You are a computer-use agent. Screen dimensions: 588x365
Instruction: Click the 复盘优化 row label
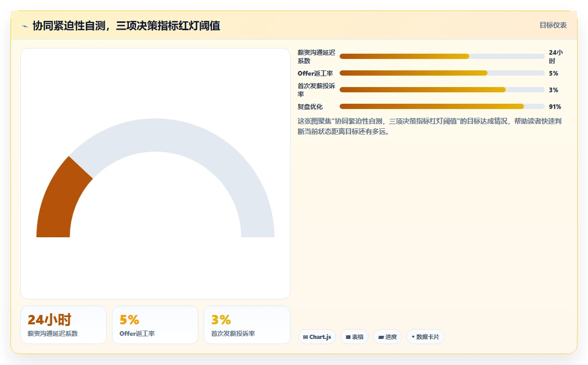pos(310,107)
